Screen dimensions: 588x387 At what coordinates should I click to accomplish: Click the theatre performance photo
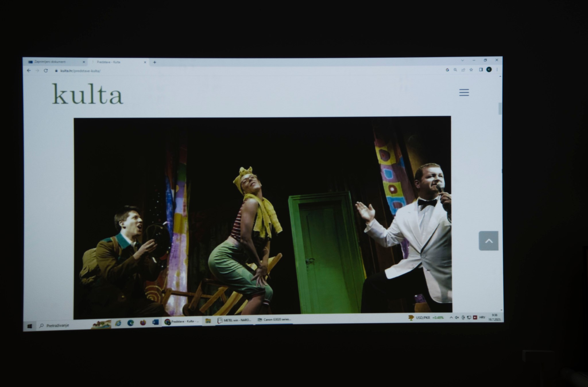click(x=262, y=217)
